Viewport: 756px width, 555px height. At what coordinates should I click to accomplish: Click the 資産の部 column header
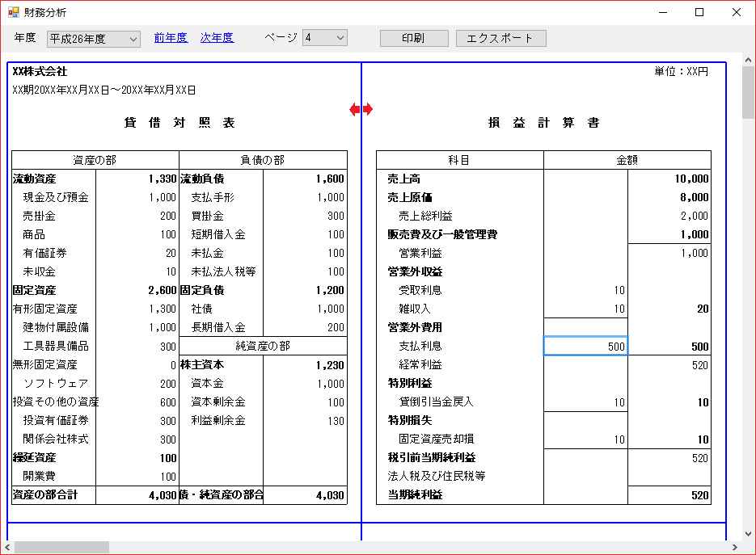[95, 160]
